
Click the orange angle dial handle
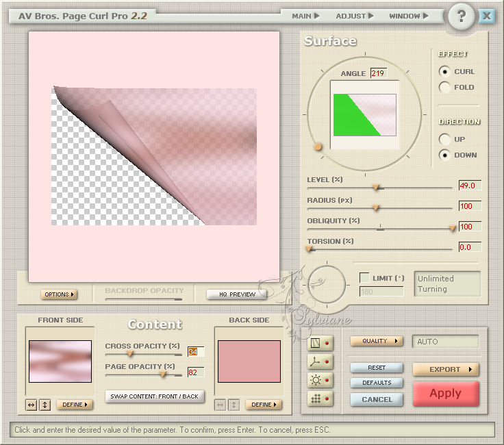coord(318,147)
